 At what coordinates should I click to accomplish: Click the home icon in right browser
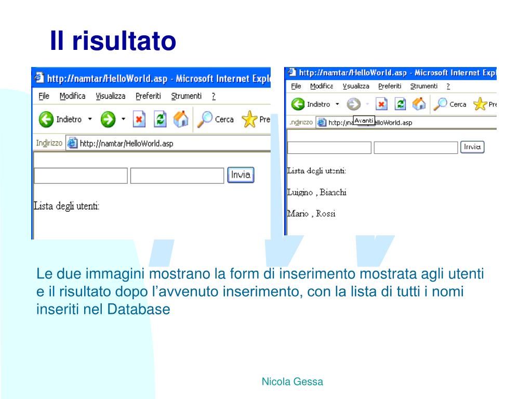[419, 104]
